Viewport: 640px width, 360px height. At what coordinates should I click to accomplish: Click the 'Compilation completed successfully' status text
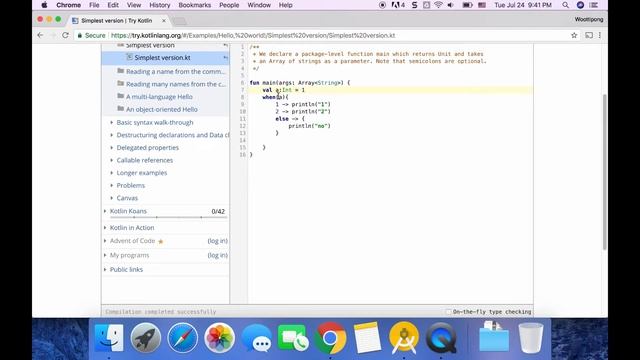point(160,312)
